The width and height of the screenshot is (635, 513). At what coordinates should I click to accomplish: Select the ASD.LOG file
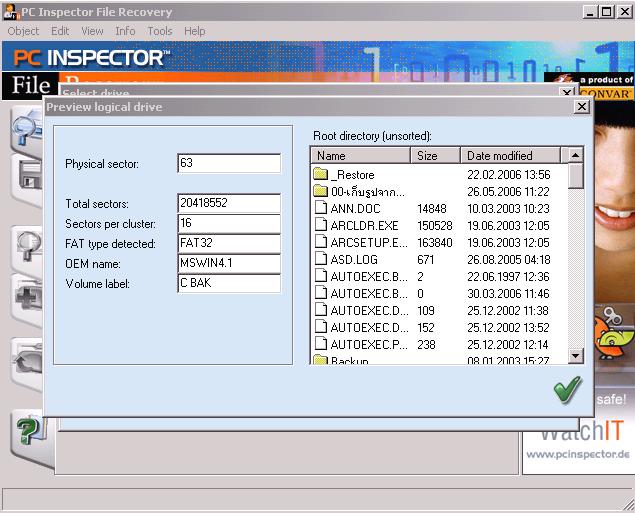click(x=354, y=260)
